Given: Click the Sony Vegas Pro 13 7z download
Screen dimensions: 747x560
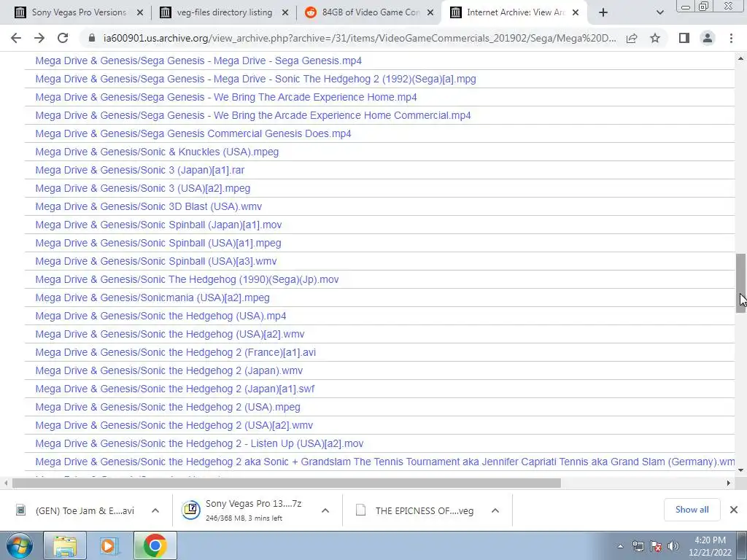Looking at the screenshot, I should tap(242, 510).
